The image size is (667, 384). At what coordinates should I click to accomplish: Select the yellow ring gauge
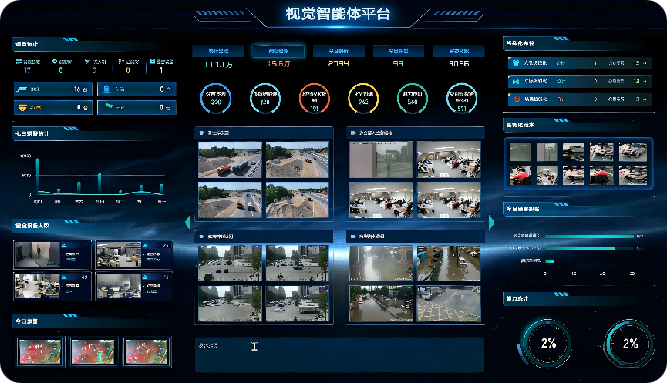tap(363, 98)
